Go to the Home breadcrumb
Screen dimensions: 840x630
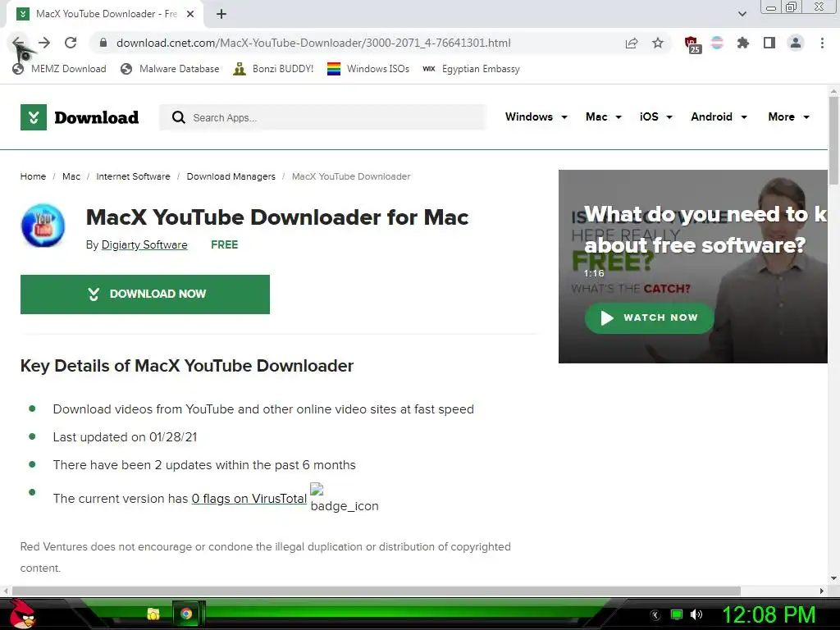click(33, 176)
